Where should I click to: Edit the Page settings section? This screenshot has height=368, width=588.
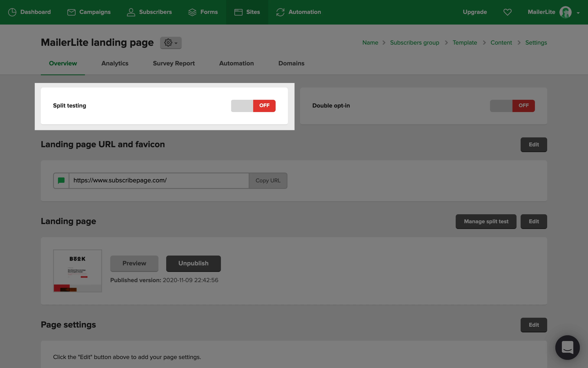coord(533,325)
